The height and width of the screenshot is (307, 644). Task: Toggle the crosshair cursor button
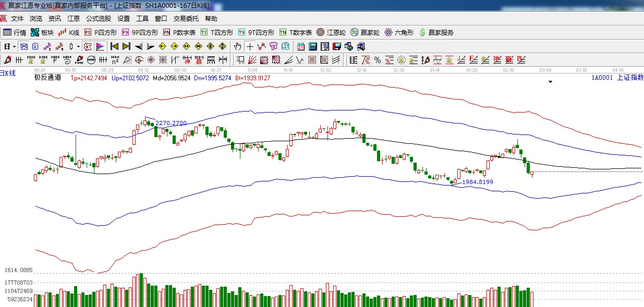(x=250, y=46)
